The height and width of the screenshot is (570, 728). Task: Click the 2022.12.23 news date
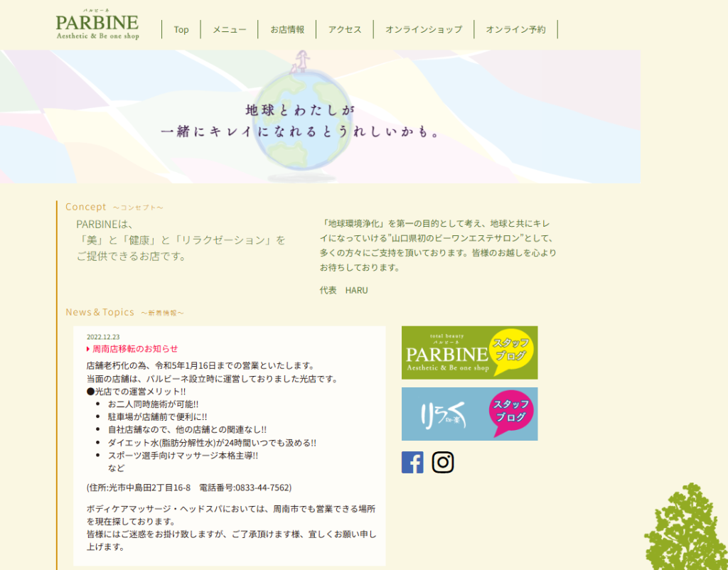coord(103,337)
